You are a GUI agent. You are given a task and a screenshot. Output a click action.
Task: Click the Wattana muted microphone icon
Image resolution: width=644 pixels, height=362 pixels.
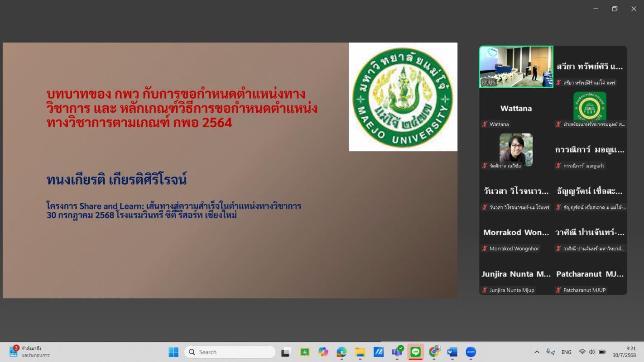[x=485, y=124]
